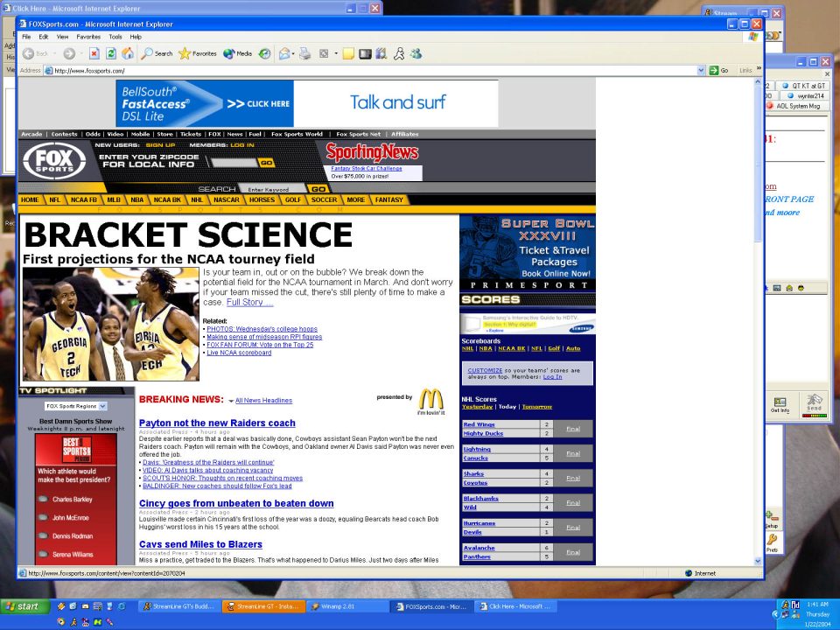
Task: Click the AIM running man toolbar icon
Action: [399, 53]
